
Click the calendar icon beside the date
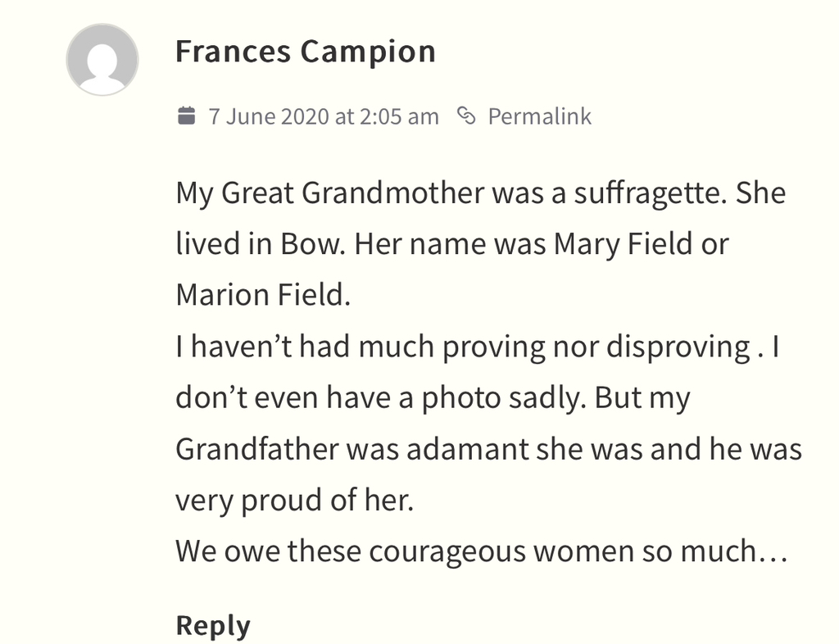point(186,116)
